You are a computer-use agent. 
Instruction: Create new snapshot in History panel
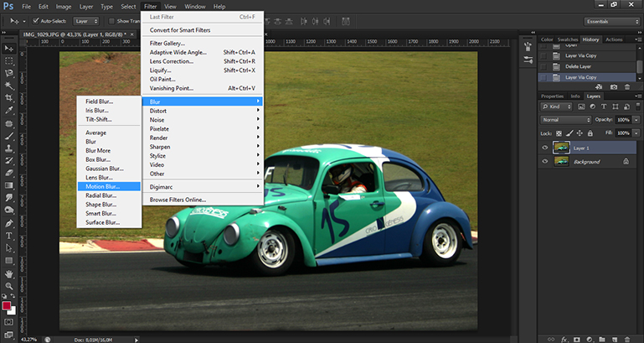(x=614, y=86)
